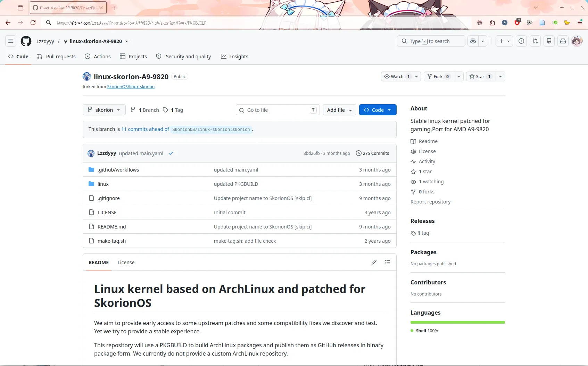
Task: Close the linux-skorion browser tab
Action: coord(101,8)
